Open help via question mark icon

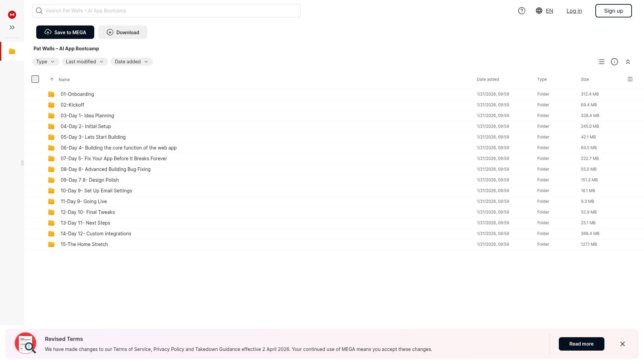point(522,11)
